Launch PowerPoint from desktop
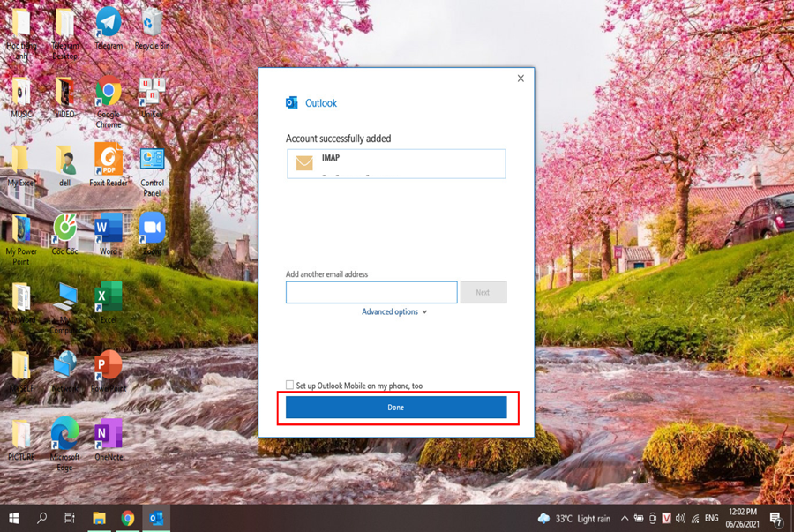Screen dimensions: 794x532 [x=108, y=365]
